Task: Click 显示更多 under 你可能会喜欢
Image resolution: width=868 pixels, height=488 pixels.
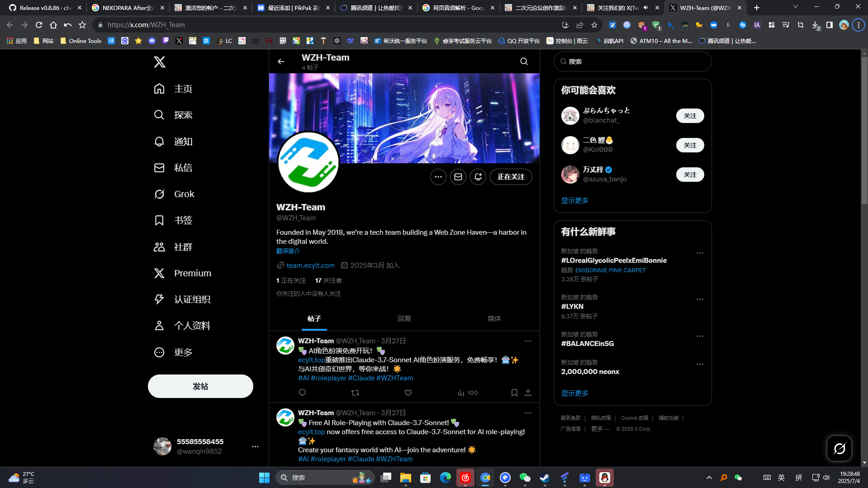Action: tap(575, 200)
